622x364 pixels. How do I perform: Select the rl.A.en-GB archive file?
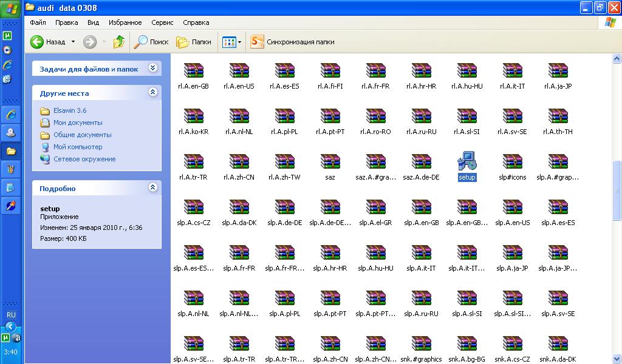[x=194, y=71]
